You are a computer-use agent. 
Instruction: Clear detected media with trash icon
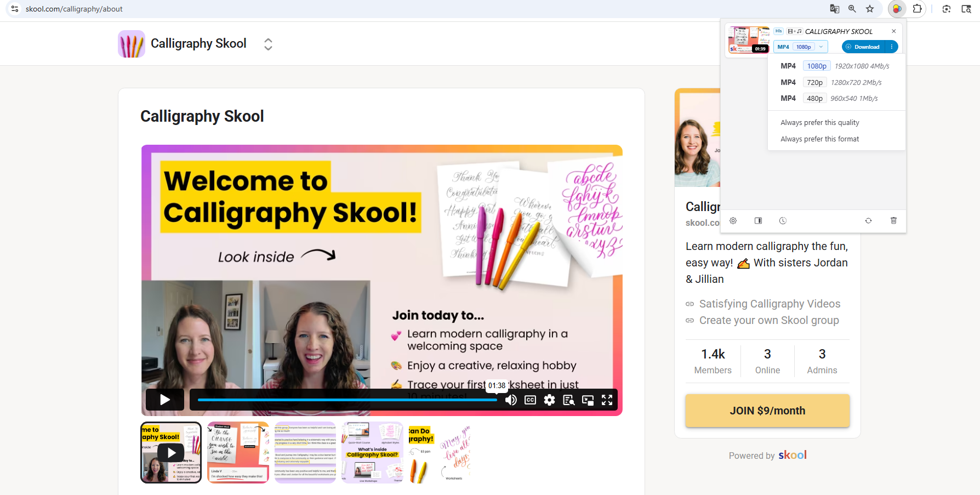[x=894, y=220]
